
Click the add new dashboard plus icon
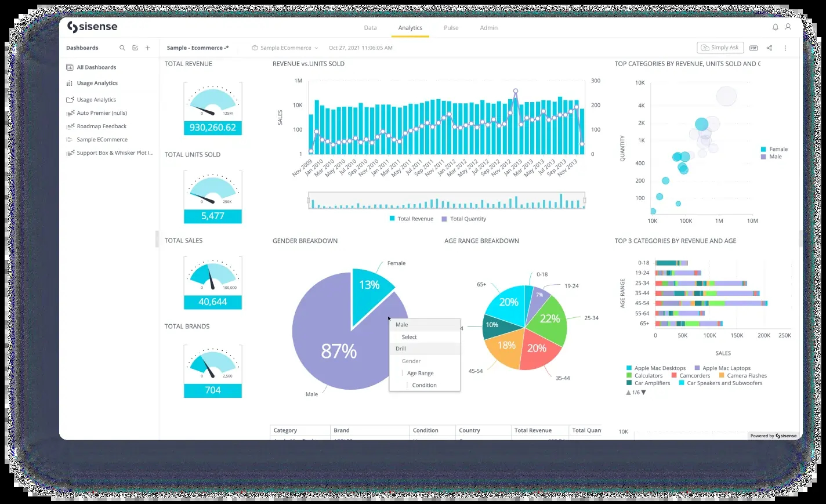(148, 48)
